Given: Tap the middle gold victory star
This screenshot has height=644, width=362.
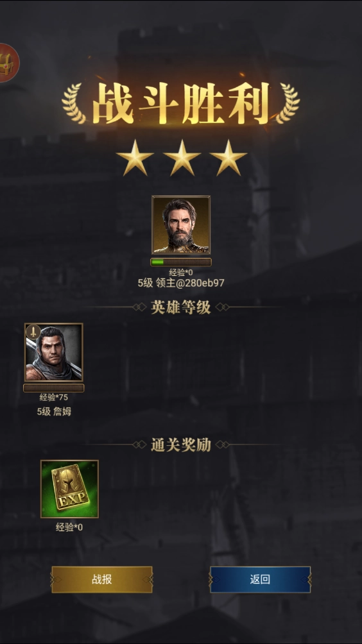Looking at the screenshot, I should (182, 158).
